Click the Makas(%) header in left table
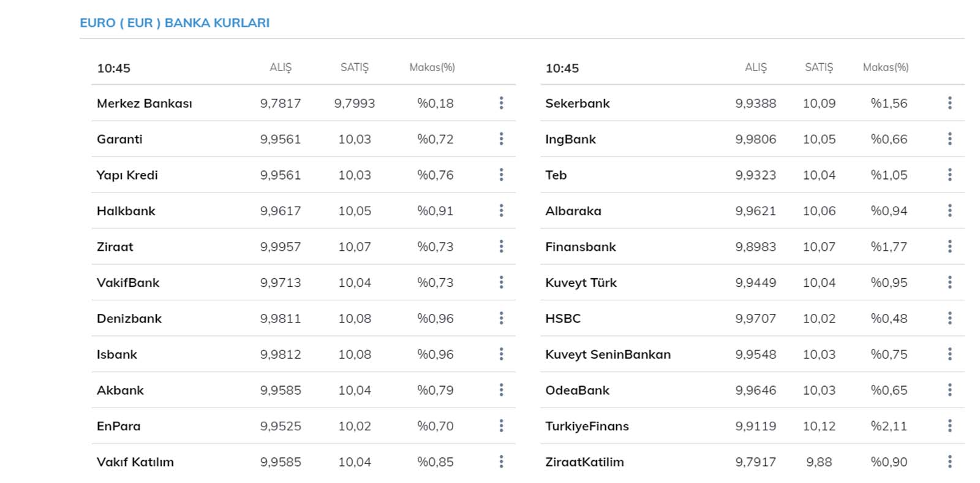The height and width of the screenshot is (483, 980). tap(432, 67)
